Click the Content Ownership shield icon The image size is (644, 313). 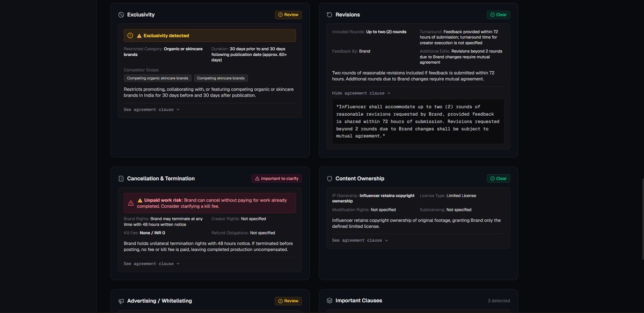pos(330,178)
